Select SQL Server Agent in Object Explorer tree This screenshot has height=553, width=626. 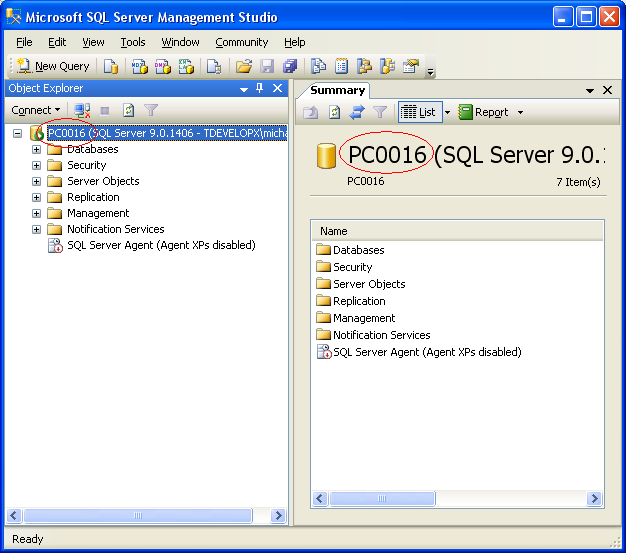[161, 245]
